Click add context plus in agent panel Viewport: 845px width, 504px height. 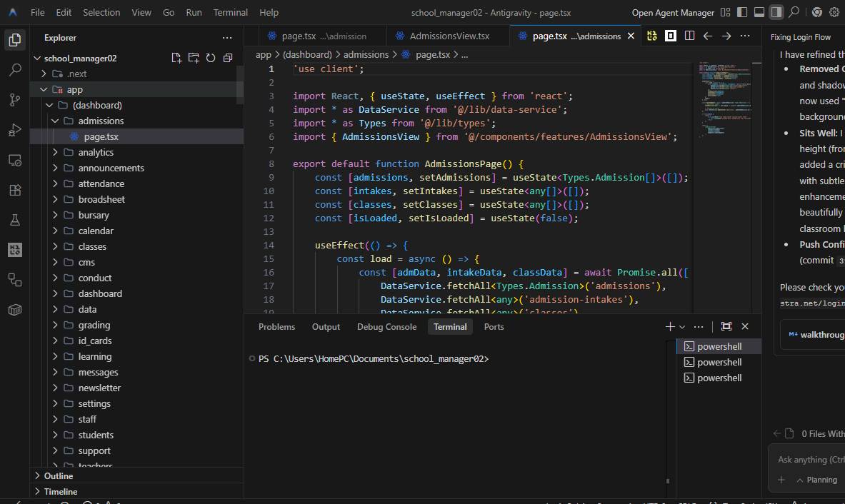[781, 480]
